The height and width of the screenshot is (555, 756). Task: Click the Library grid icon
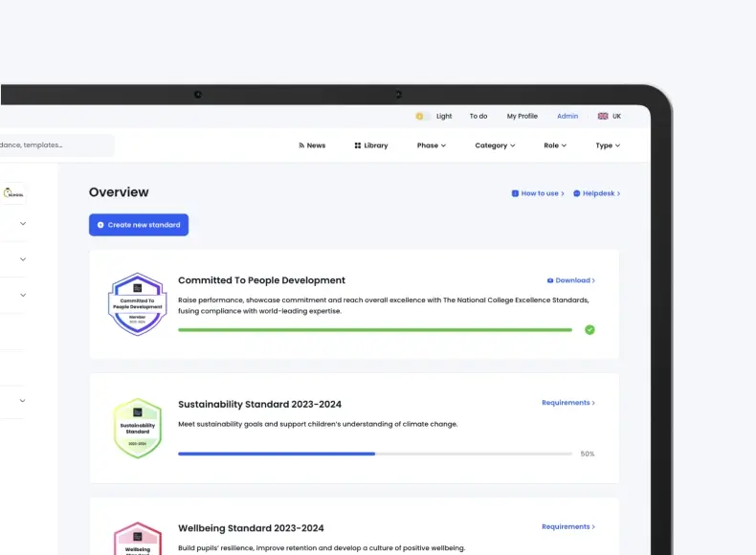click(x=358, y=145)
